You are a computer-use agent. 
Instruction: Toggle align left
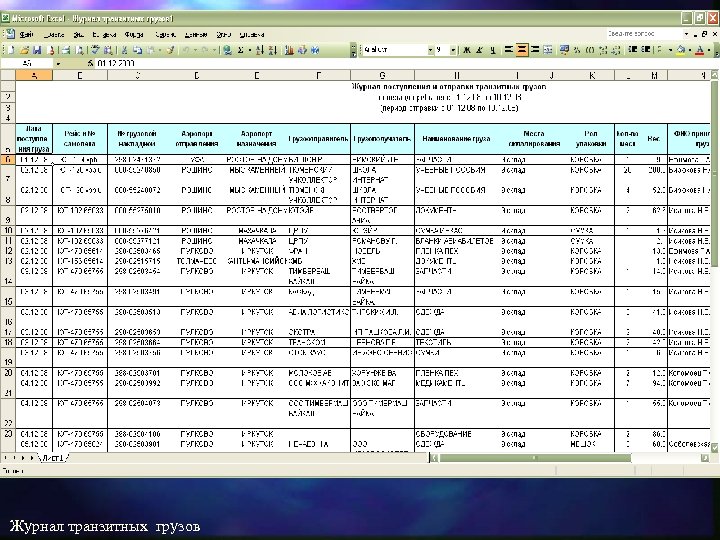(509, 50)
